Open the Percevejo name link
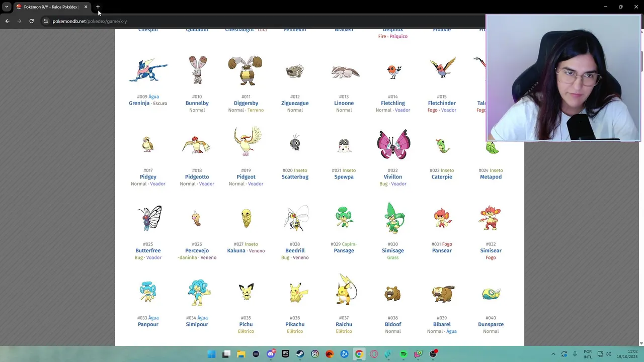This screenshot has width=644, height=362. 197,251
